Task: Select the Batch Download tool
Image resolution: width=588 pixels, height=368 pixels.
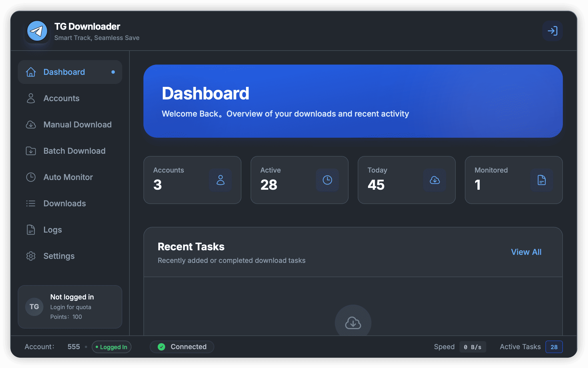Action: (x=75, y=151)
